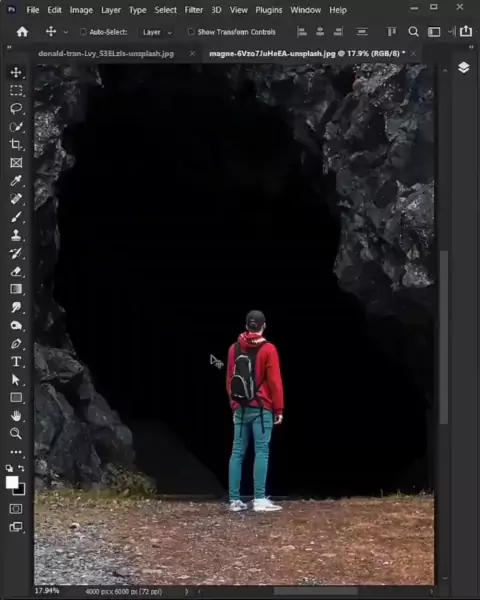480x600 pixels.
Task: Click the white foreground color swatch
Action: pos(12,483)
